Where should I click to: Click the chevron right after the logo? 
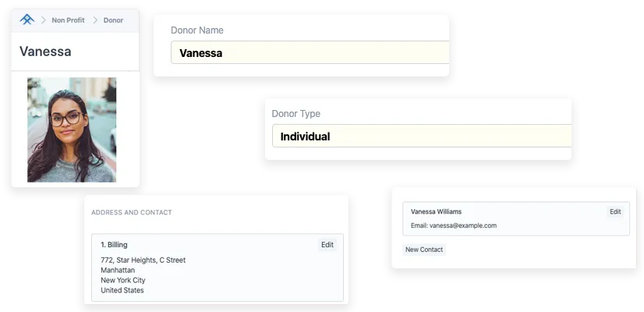44,20
